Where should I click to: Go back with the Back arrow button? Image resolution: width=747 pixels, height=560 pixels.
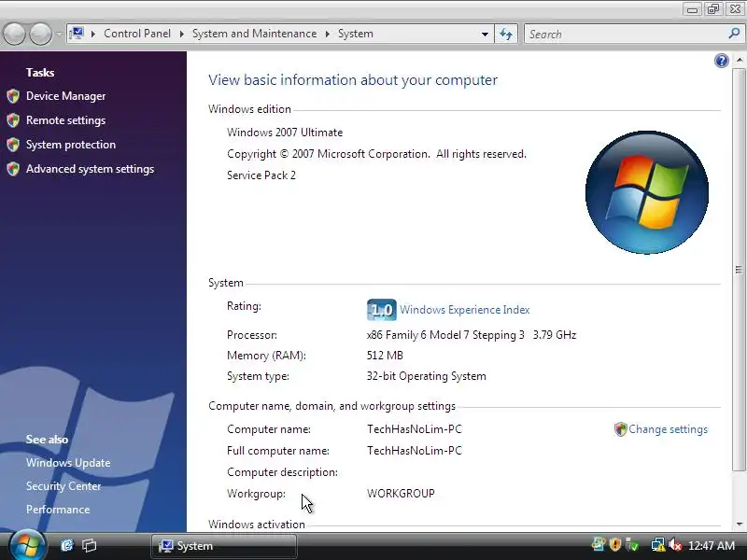tap(14, 34)
